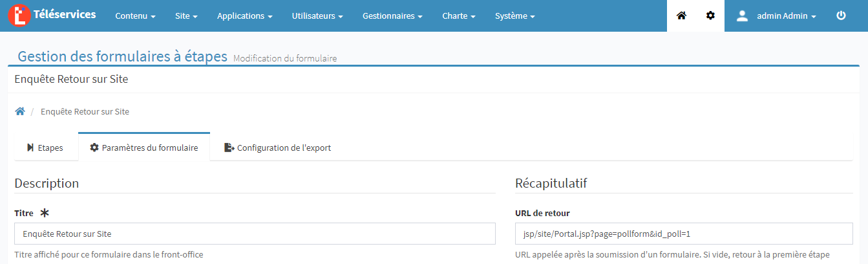Click into the Titre input field

(x=255, y=234)
